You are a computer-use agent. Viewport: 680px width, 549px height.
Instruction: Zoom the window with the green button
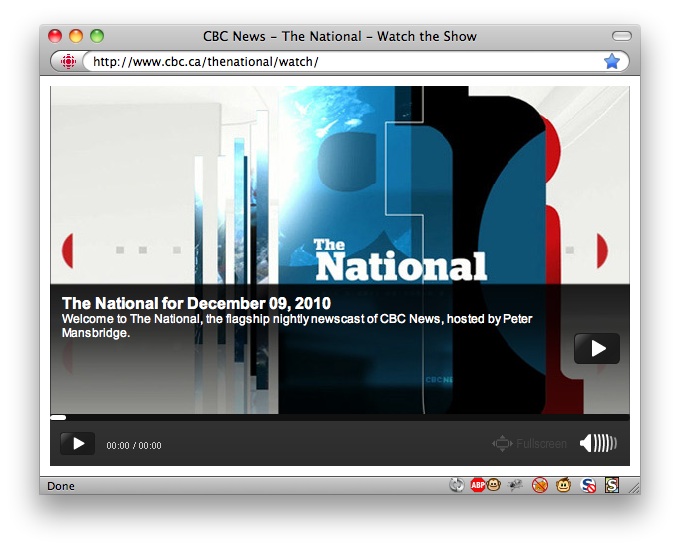pyautogui.click(x=97, y=36)
